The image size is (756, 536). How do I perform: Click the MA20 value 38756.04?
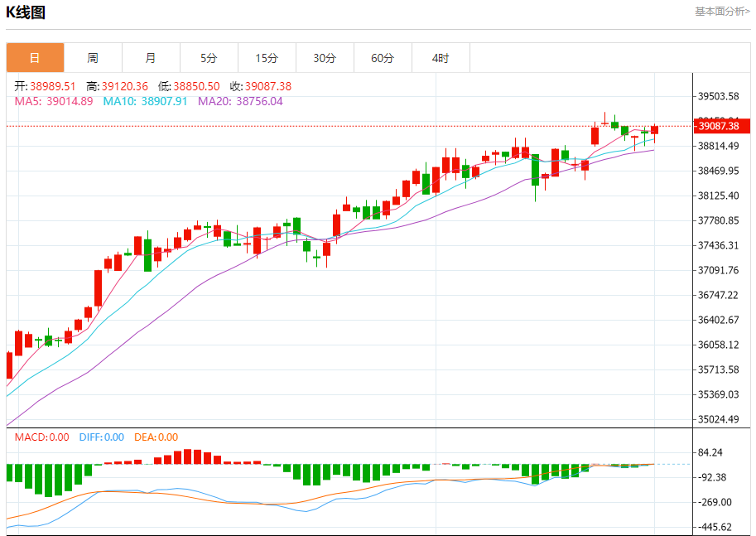point(259,101)
